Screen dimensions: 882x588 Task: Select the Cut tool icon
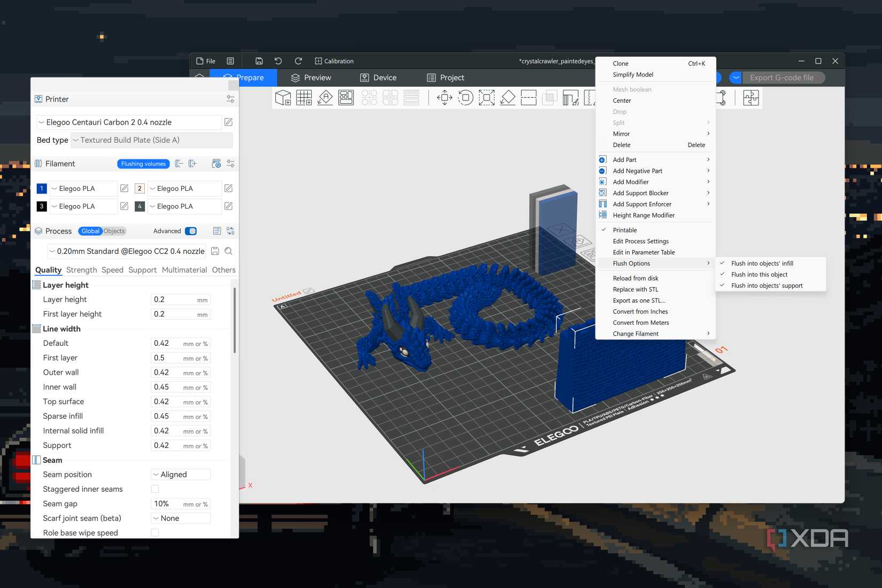[529, 98]
